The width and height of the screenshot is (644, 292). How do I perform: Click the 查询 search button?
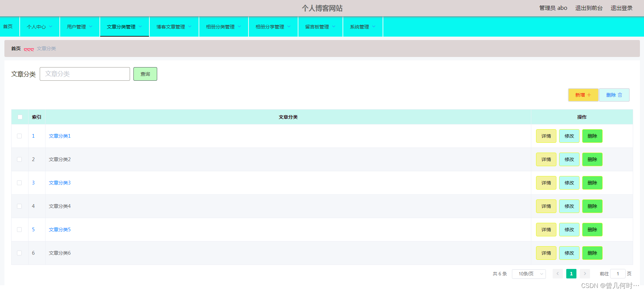[145, 74]
